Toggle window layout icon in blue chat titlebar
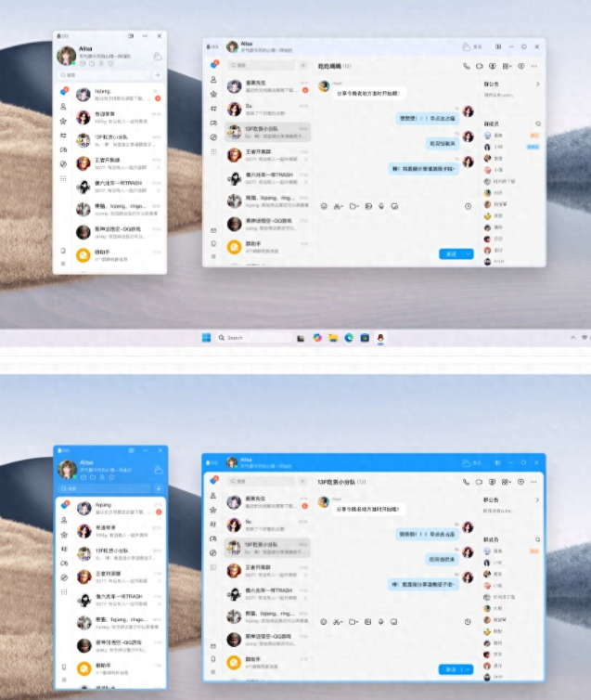The height and width of the screenshot is (700, 591). click(498, 462)
